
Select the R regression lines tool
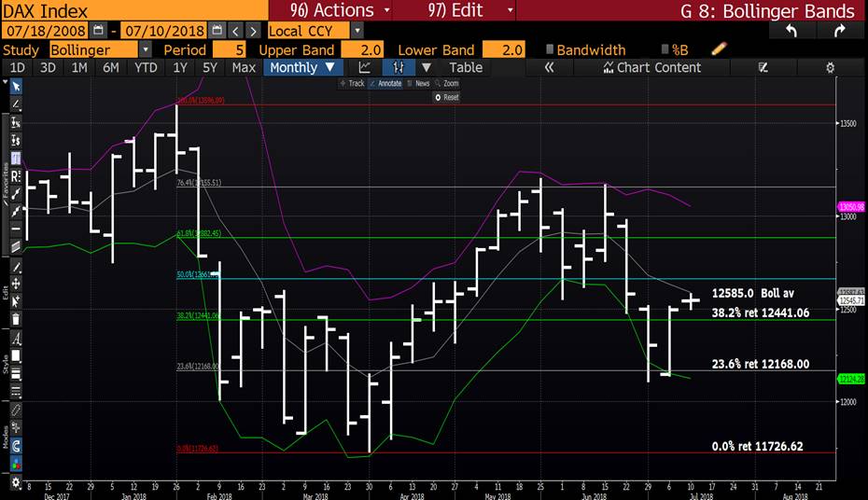coord(16,176)
